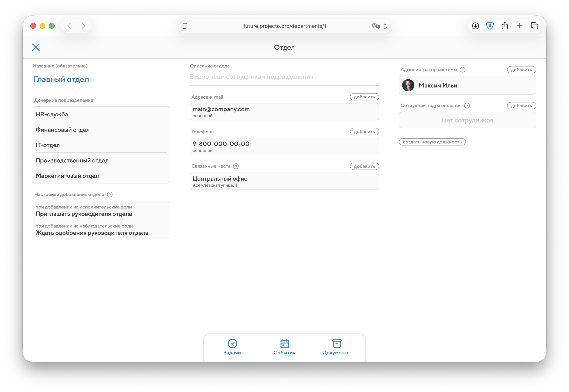Click the department description input field
This screenshot has width=569, height=392.
pos(284,77)
